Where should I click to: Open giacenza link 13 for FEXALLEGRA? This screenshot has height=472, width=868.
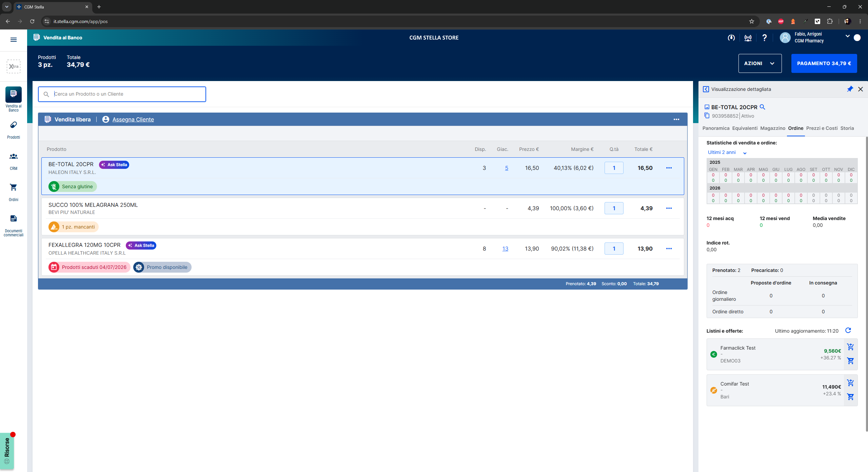click(x=505, y=249)
